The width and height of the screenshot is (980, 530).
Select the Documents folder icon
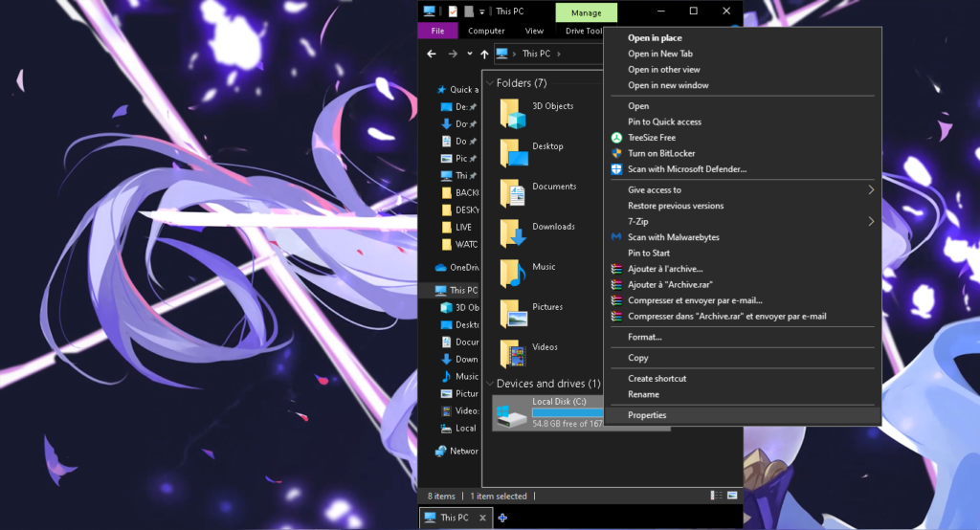point(513,194)
